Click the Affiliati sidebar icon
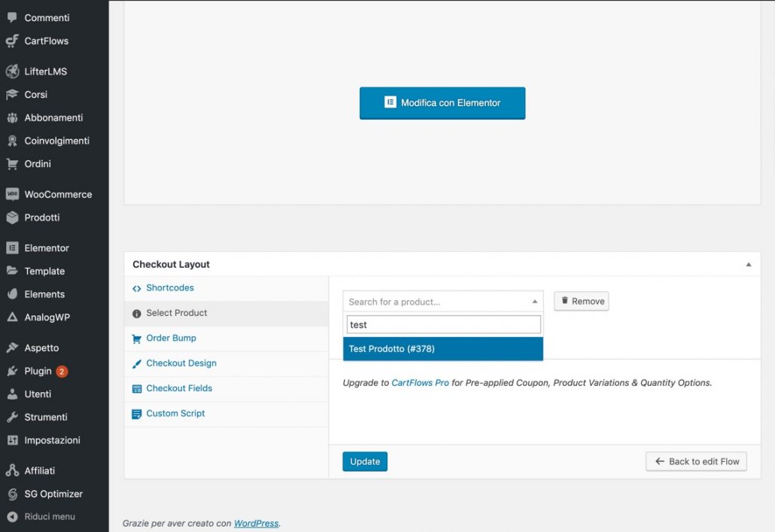The image size is (775, 532). click(x=12, y=470)
